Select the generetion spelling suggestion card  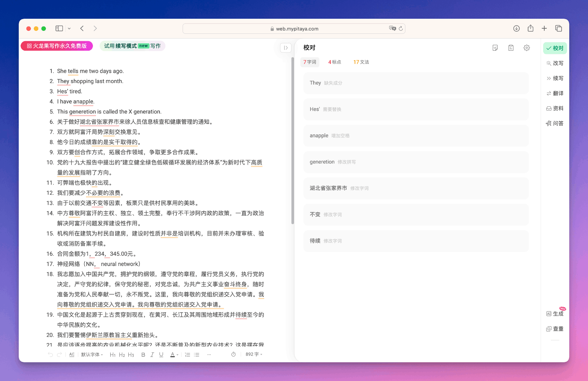click(x=416, y=162)
